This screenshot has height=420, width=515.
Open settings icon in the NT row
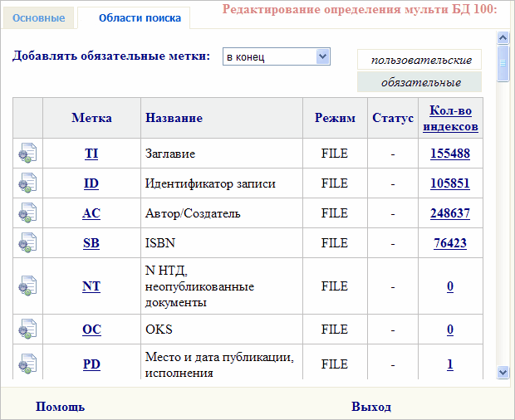click(x=27, y=286)
